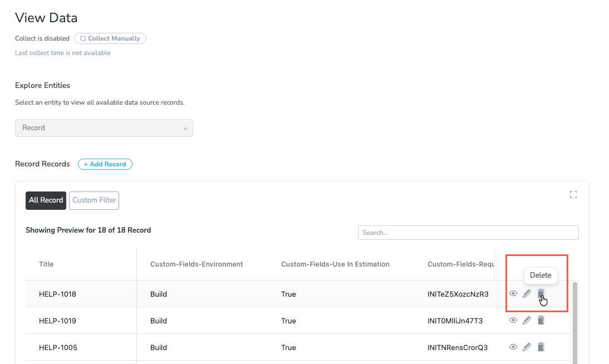Edit HELP-1019 with the pencil icon
The height and width of the screenshot is (364, 609).
527,321
